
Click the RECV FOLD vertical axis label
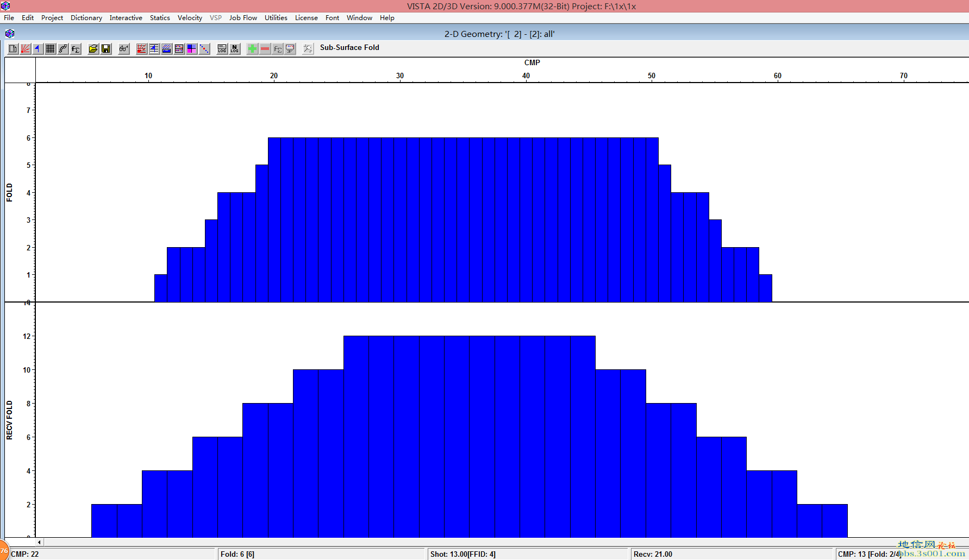click(9, 420)
